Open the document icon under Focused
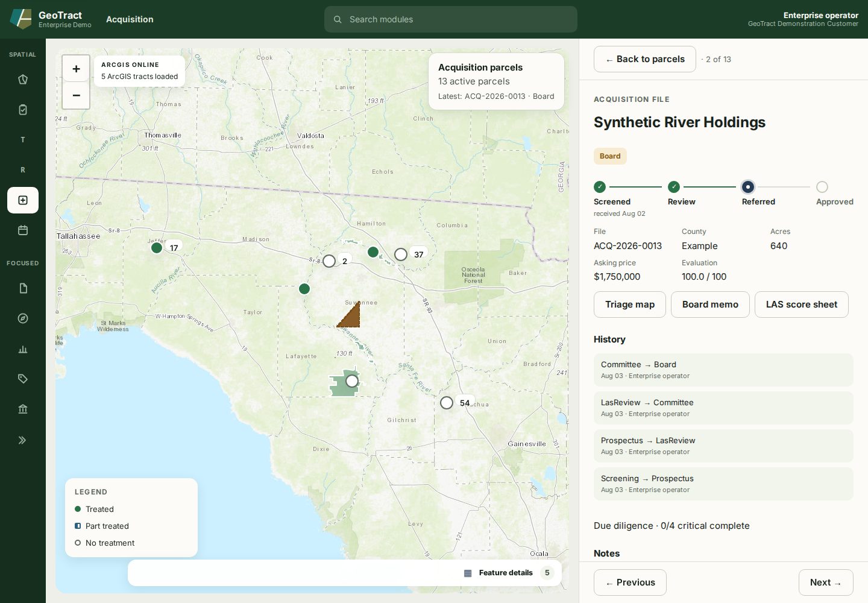Screen dimensions: 868x603 [x=23, y=288]
